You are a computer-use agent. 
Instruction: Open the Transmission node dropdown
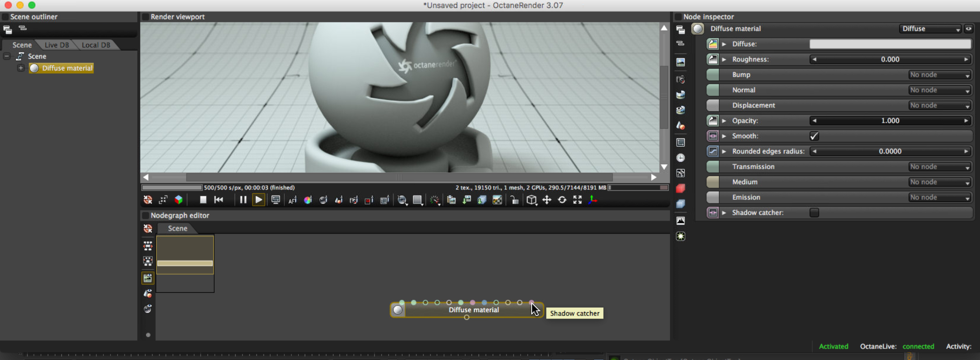939,167
